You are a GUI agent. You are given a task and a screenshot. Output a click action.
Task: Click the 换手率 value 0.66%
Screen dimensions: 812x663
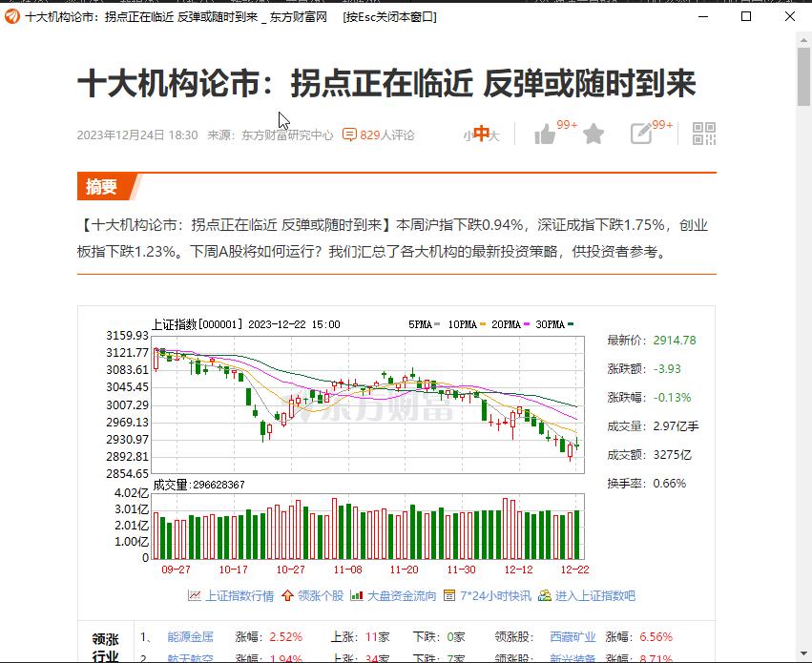(670, 484)
